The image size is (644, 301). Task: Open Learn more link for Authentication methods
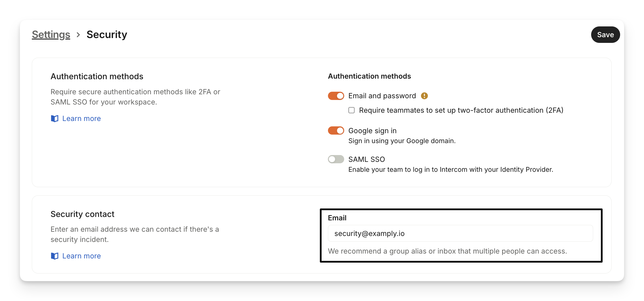pyautogui.click(x=81, y=118)
